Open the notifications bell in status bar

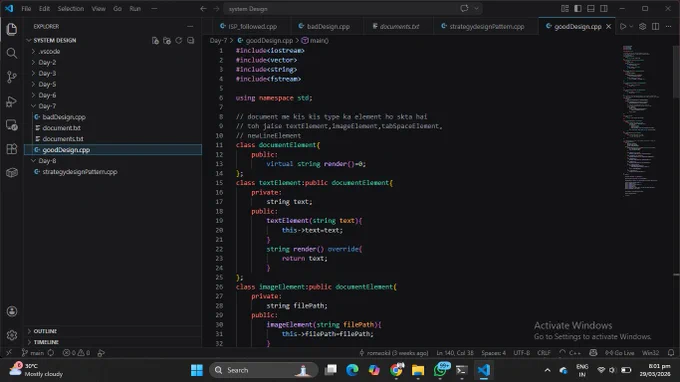[x=671, y=353]
